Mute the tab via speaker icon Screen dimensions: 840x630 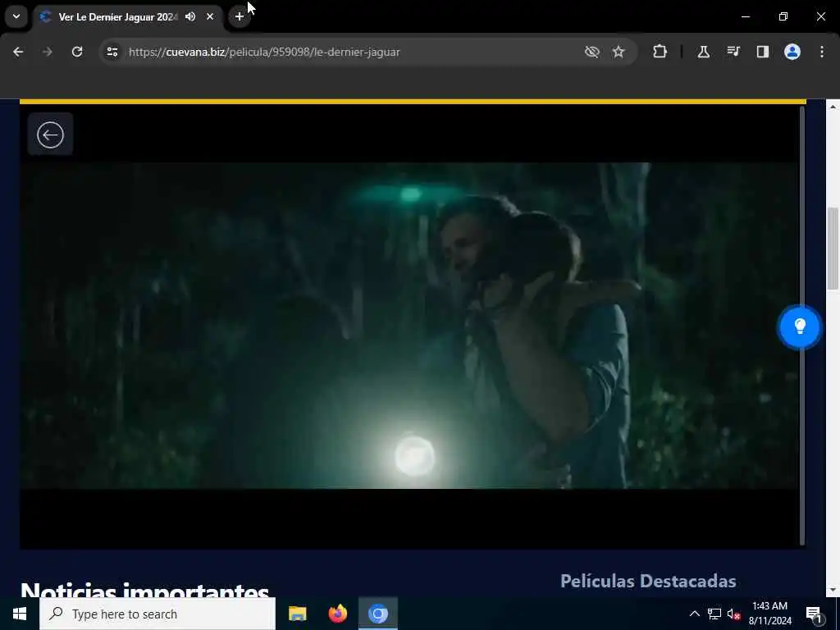[x=190, y=16]
